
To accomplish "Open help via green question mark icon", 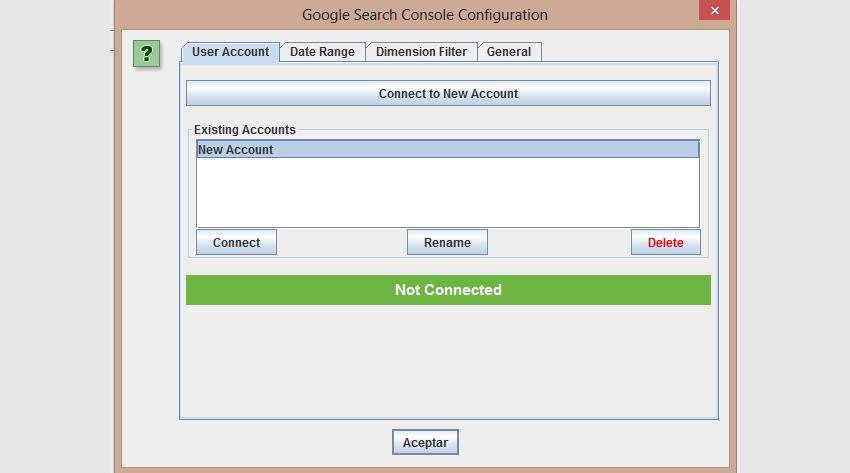I will [x=146, y=54].
